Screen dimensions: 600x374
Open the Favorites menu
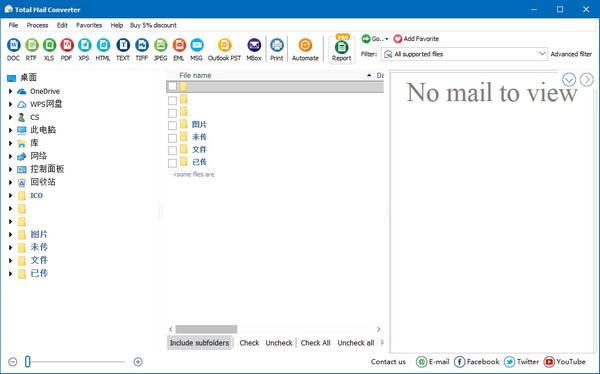(89, 25)
